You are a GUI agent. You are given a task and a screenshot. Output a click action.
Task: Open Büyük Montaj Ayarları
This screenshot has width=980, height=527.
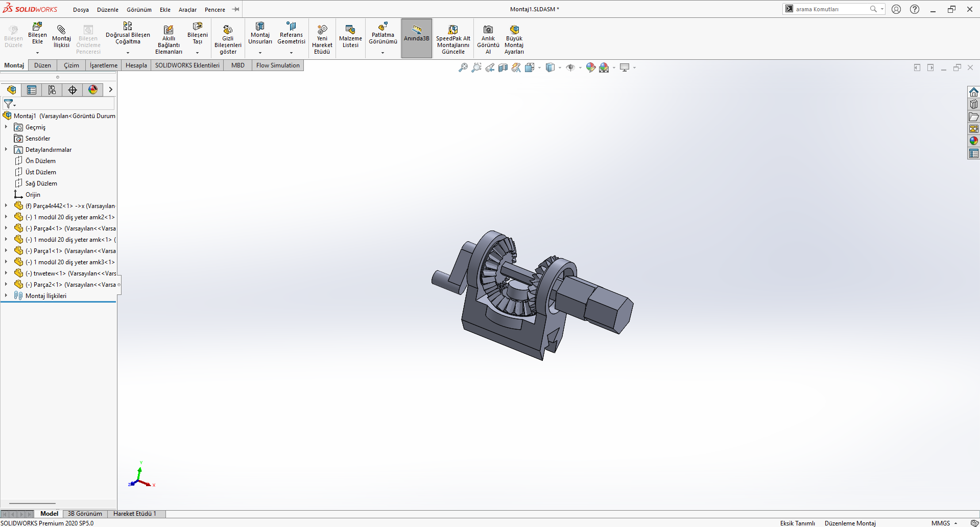point(514,39)
